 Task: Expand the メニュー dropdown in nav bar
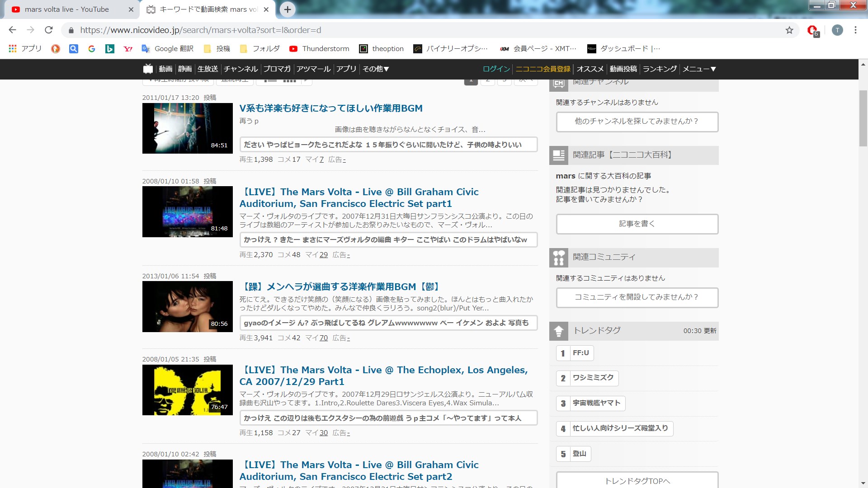coord(699,69)
